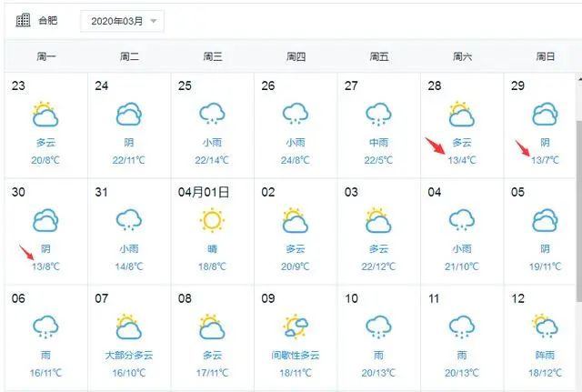This screenshot has width=582, height=392.
Task: Click the 16/10℃ temperature on day 07
Action: point(129,373)
